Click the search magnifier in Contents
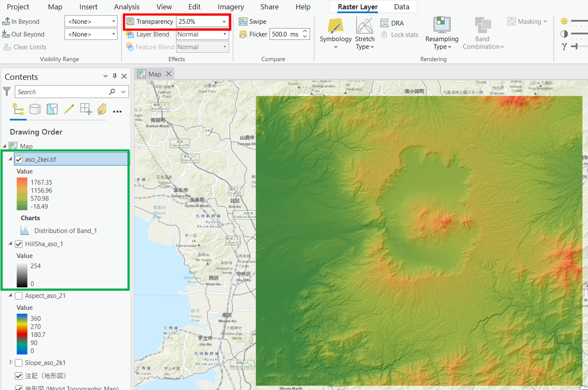The height and width of the screenshot is (390, 588). click(x=112, y=92)
